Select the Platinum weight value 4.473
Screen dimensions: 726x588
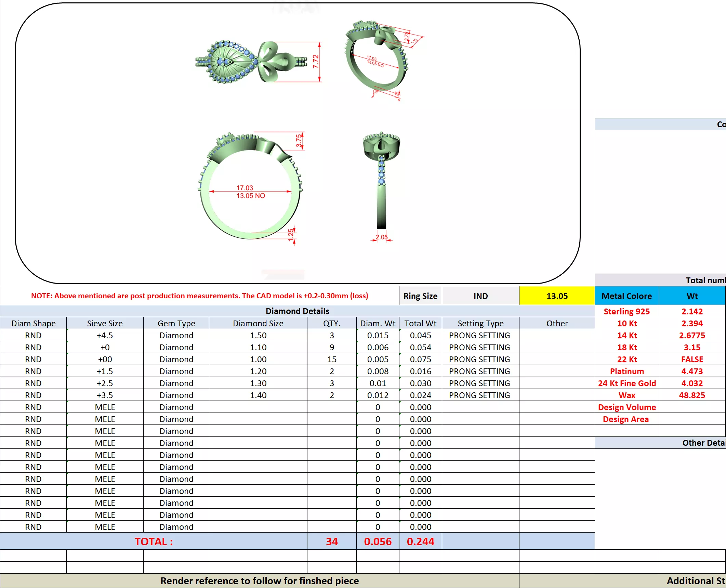point(691,371)
